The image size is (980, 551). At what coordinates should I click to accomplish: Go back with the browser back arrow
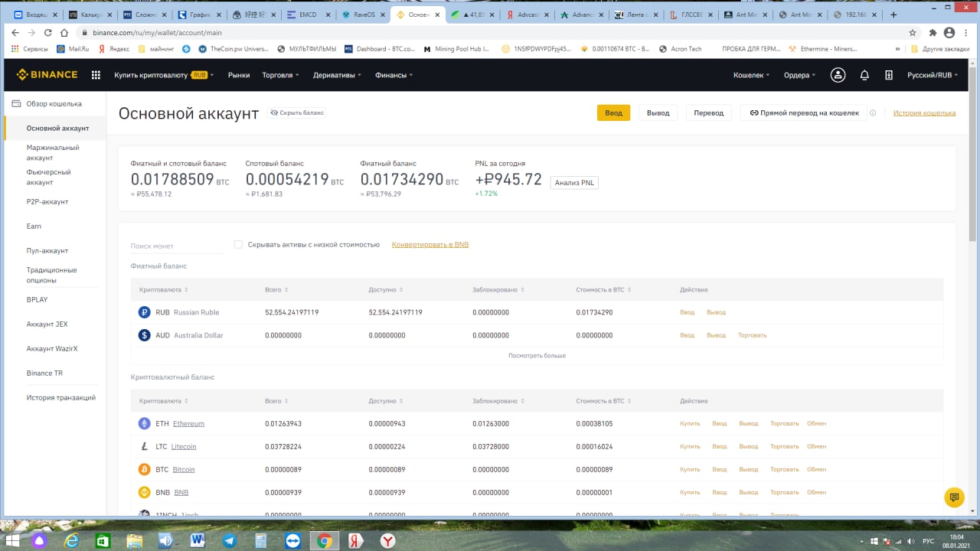tap(15, 33)
